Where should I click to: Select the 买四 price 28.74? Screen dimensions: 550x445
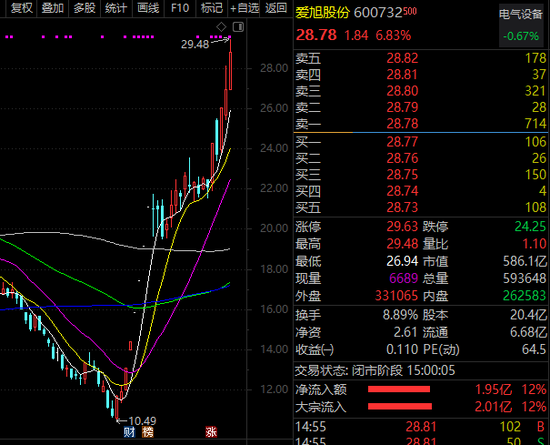pos(402,191)
